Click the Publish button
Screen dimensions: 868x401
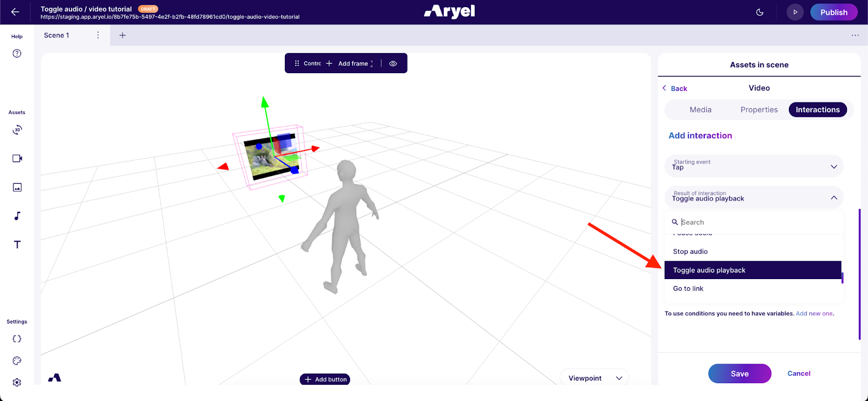click(834, 12)
